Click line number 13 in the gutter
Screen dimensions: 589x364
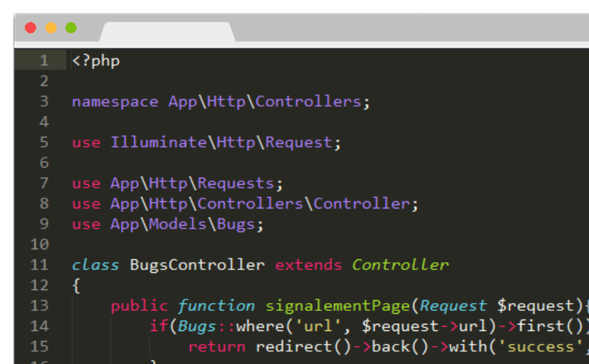tap(39, 306)
